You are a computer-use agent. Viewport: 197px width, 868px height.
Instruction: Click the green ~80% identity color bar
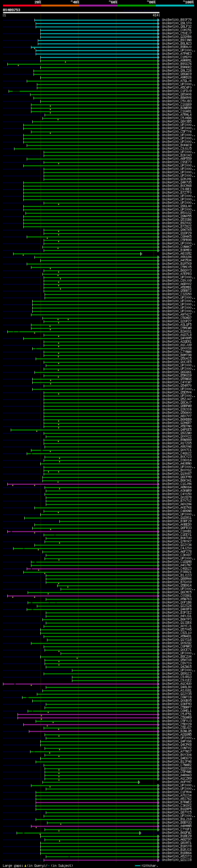[137, 6]
